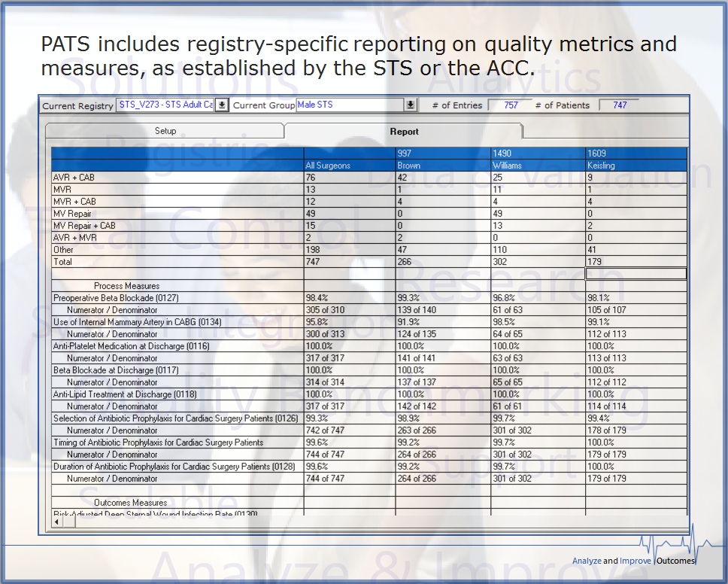Click the 95.8% mammary artery cell
728x584 pixels.
click(x=350, y=322)
